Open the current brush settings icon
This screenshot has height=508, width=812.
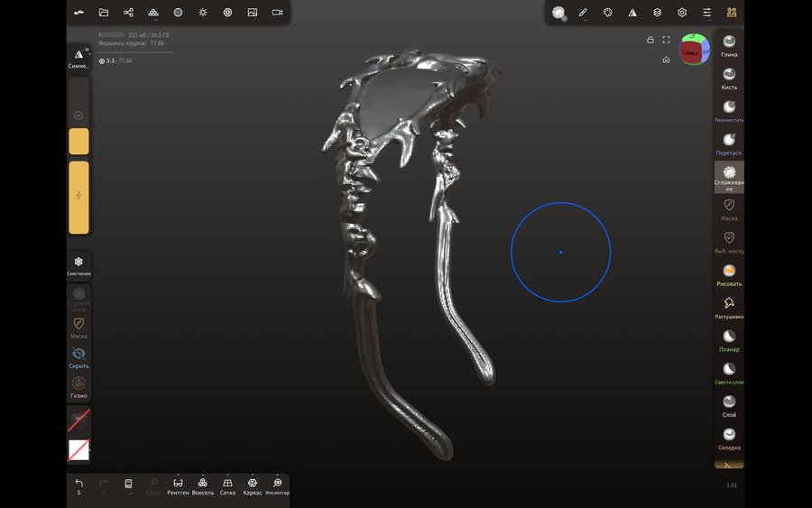[558, 13]
